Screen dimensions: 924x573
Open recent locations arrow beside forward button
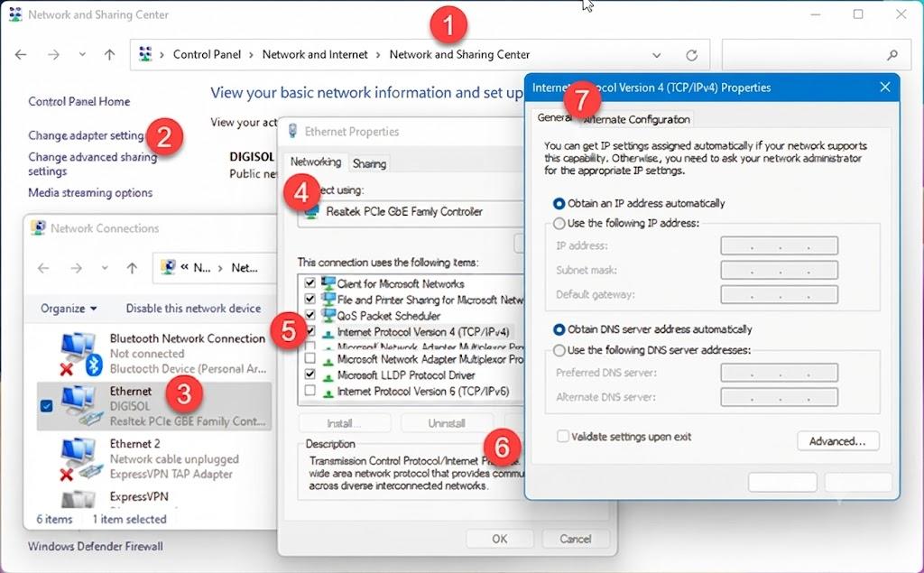(82, 54)
